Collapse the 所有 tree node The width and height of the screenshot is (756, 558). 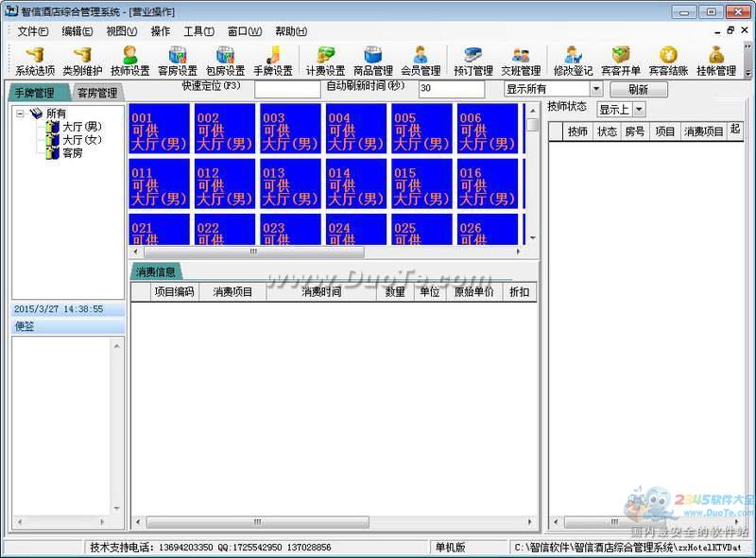click(20, 113)
